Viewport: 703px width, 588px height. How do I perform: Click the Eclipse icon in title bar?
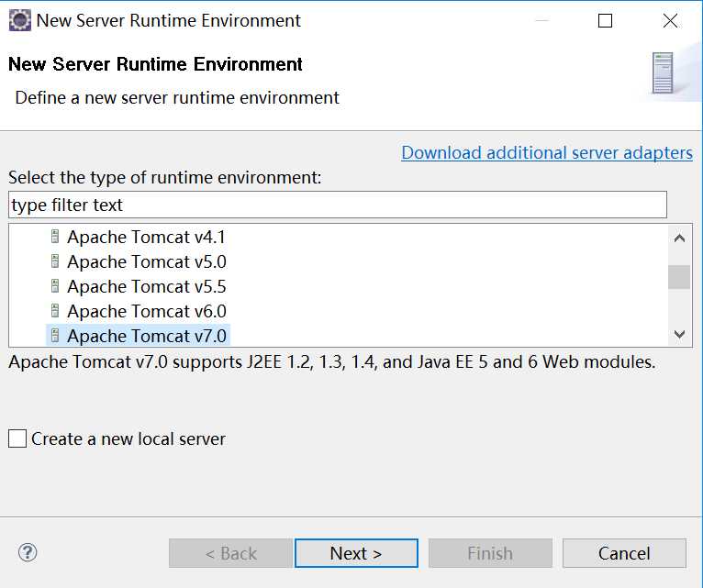point(19,20)
